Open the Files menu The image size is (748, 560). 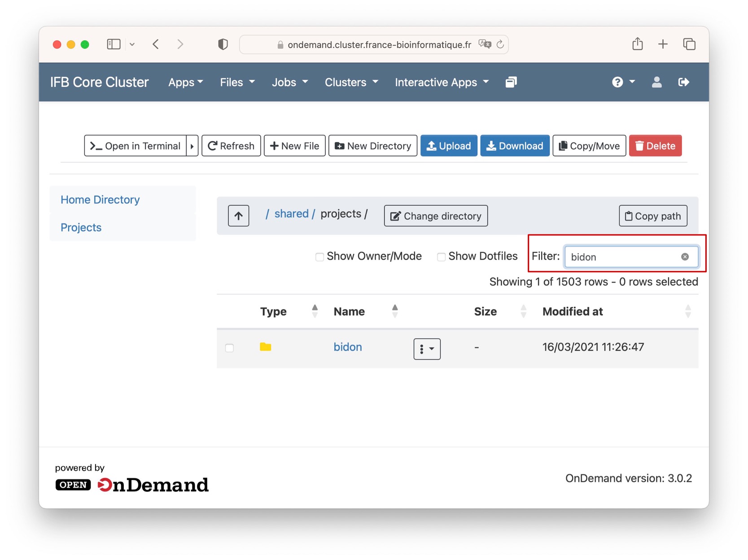pyautogui.click(x=237, y=82)
